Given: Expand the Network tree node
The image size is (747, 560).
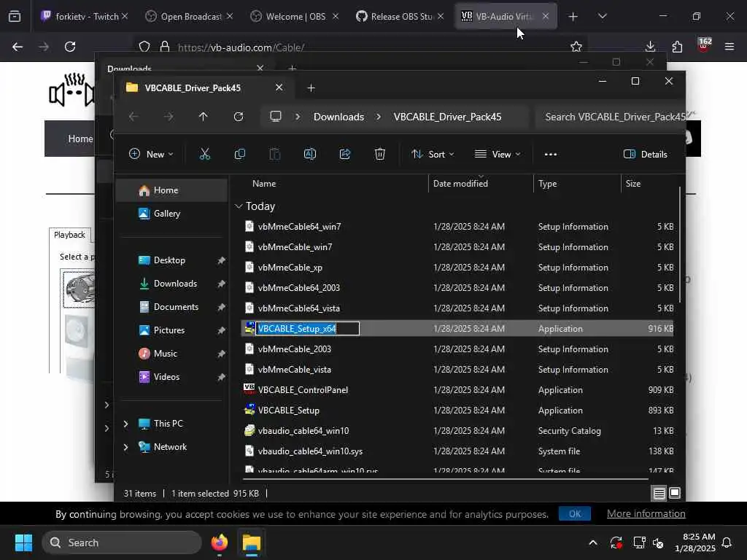Looking at the screenshot, I should pyautogui.click(x=125, y=447).
